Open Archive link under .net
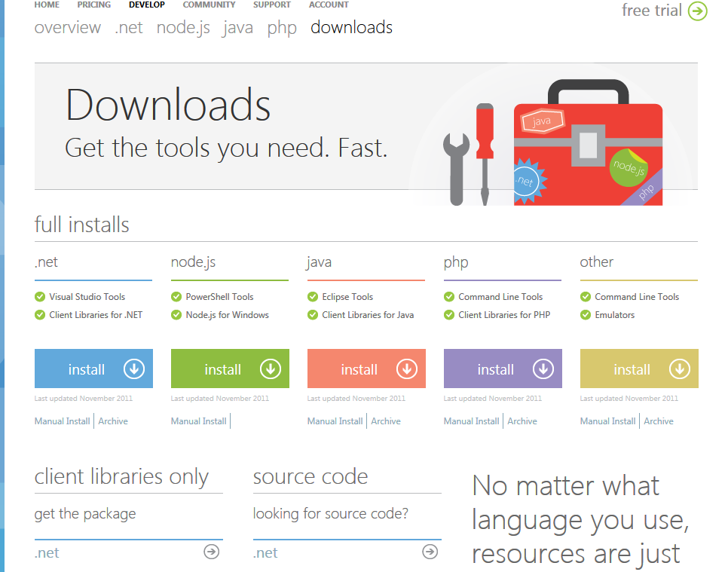 coord(113,421)
